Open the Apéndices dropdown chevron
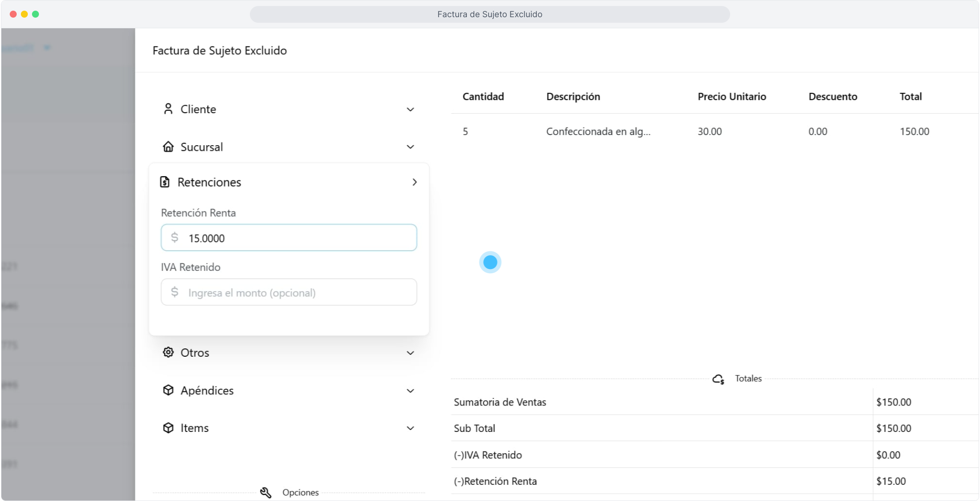The width and height of the screenshot is (980, 501). 410,391
